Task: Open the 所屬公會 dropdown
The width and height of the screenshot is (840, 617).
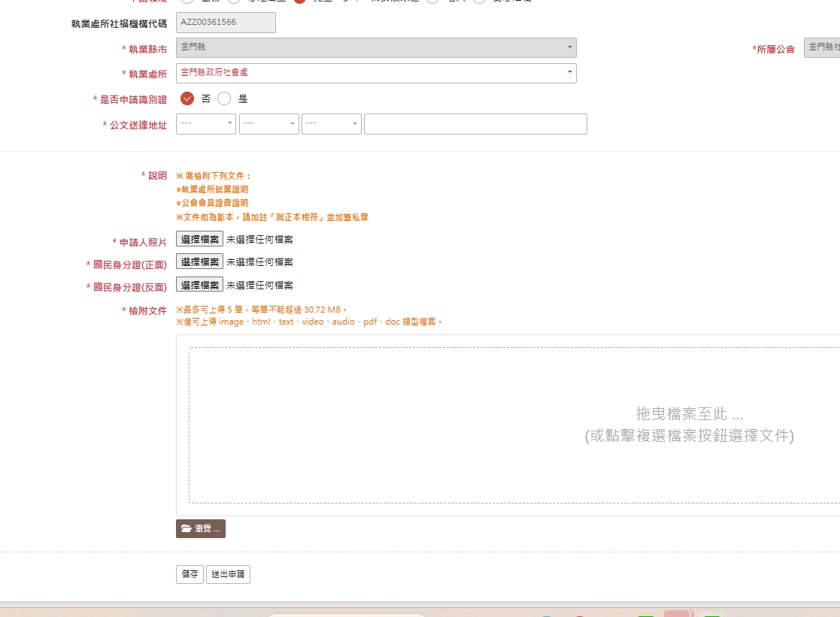Action: pos(821,47)
